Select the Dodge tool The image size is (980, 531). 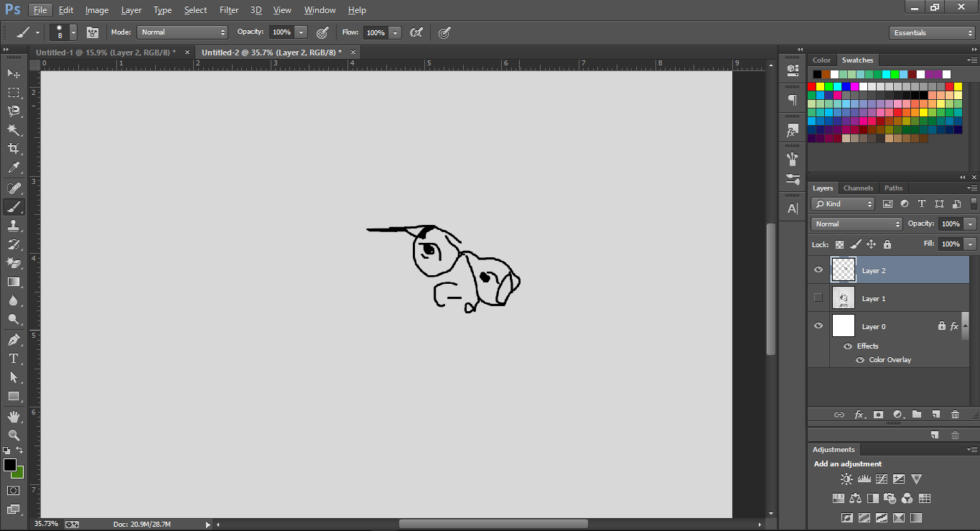point(14,319)
